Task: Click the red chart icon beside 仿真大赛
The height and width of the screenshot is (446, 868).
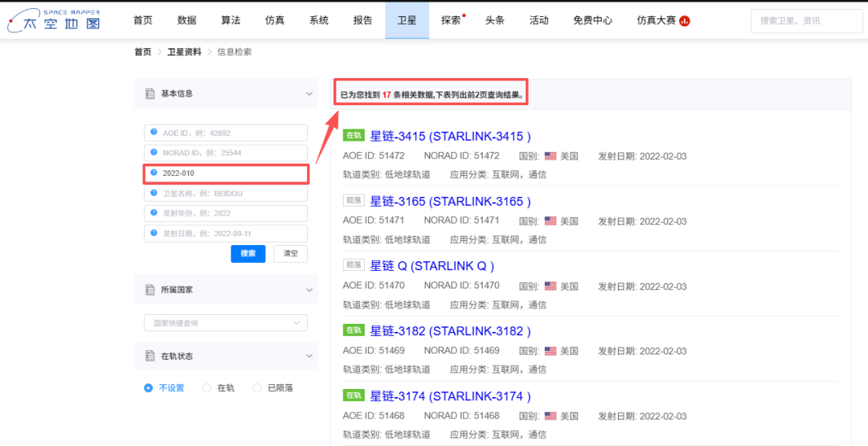Action: pyautogui.click(x=685, y=21)
